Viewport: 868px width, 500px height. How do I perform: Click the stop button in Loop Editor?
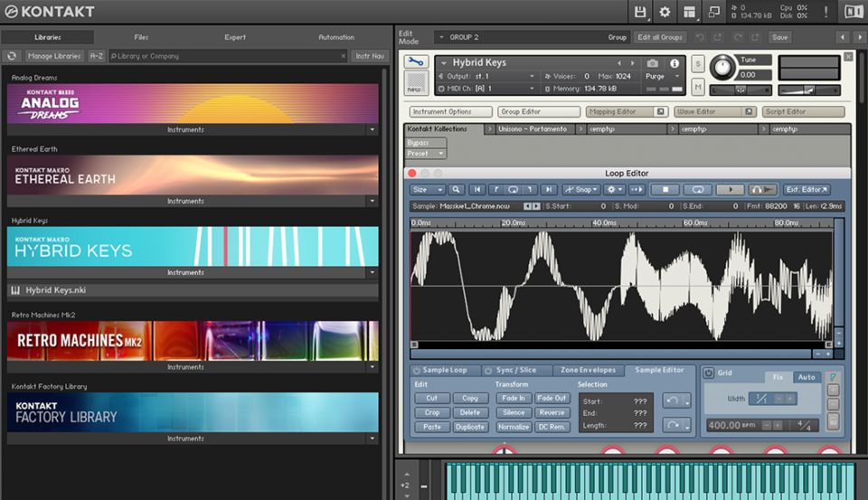tap(665, 189)
